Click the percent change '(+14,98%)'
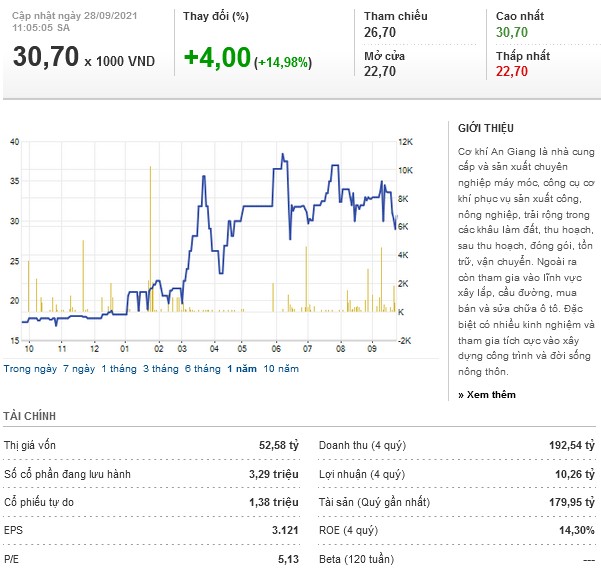Viewport: 601px width, 571px height. pyautogui.click(x=283, y=62)
